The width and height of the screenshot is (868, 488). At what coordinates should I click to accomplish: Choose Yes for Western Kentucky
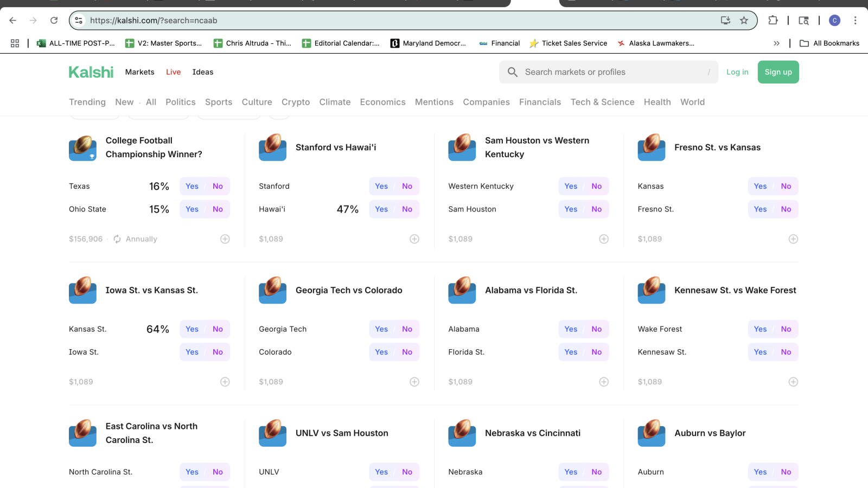(571, 187)
